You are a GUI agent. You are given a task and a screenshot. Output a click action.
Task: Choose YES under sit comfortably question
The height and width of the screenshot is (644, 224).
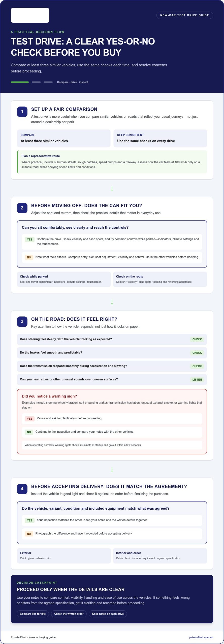[29, 239]
